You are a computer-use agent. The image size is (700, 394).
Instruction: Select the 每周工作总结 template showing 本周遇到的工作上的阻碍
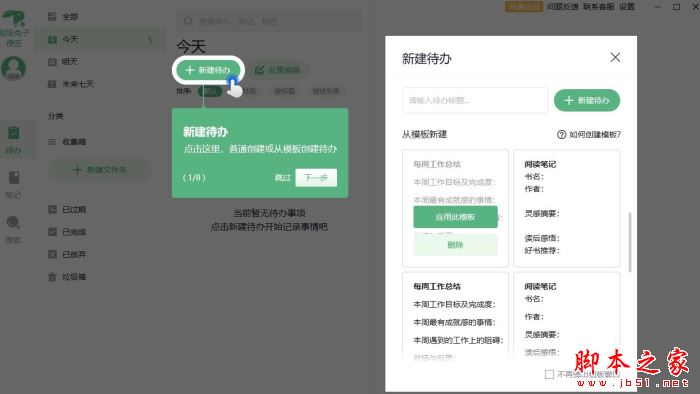coord(455,315)
